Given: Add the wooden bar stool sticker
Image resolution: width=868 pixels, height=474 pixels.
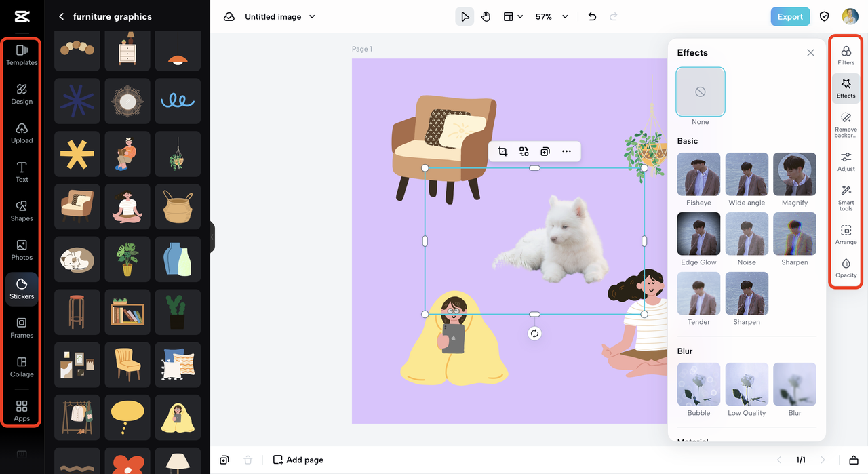Looking at the screenshot, I should [x=77, y=312].
